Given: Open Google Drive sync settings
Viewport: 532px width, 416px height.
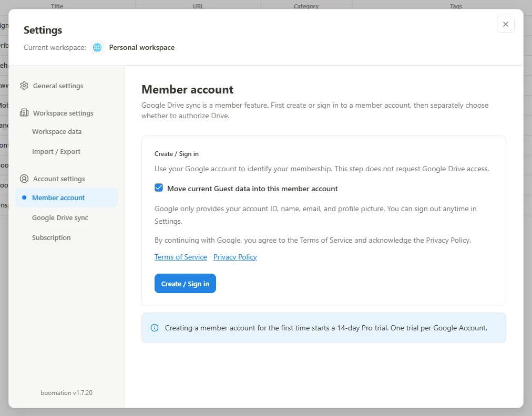Looking at the screenshot, I should 60,217.
